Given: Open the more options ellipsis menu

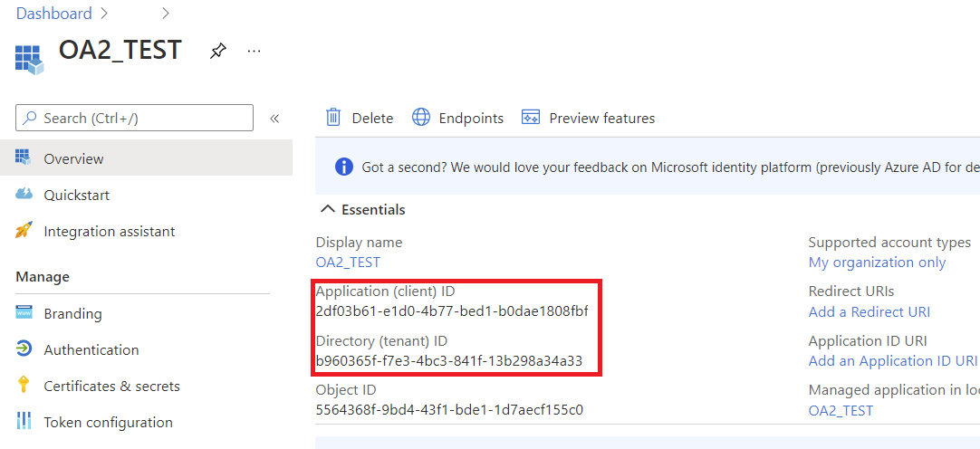Looking at the screenshot, I should pyautogui.click(x=254, y=51).
